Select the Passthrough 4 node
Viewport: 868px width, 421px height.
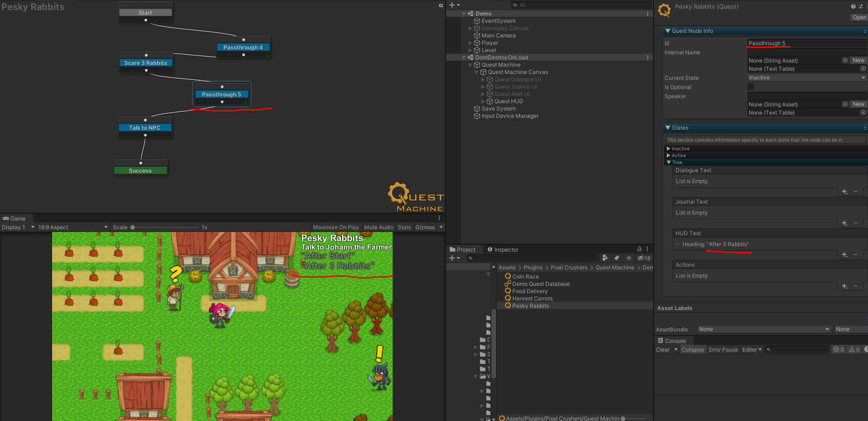point(243,47)
